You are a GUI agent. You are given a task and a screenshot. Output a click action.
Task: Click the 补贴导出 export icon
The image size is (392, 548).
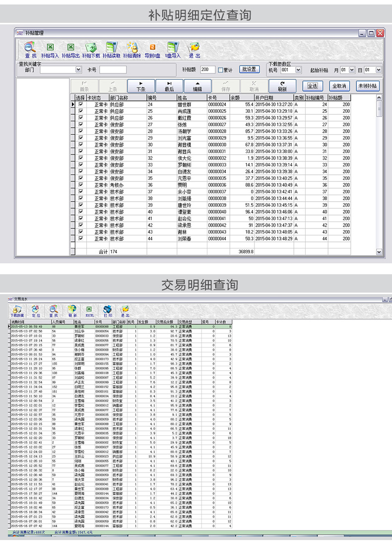(x=70, y=48)
